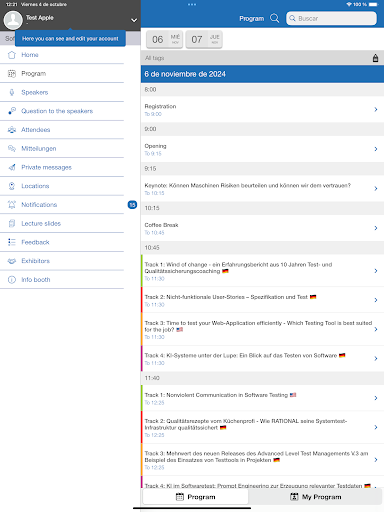This screenshot has width=384, height=512.
Task: Switch to the My Program bottom tab
Action: [x=315, y=497]
